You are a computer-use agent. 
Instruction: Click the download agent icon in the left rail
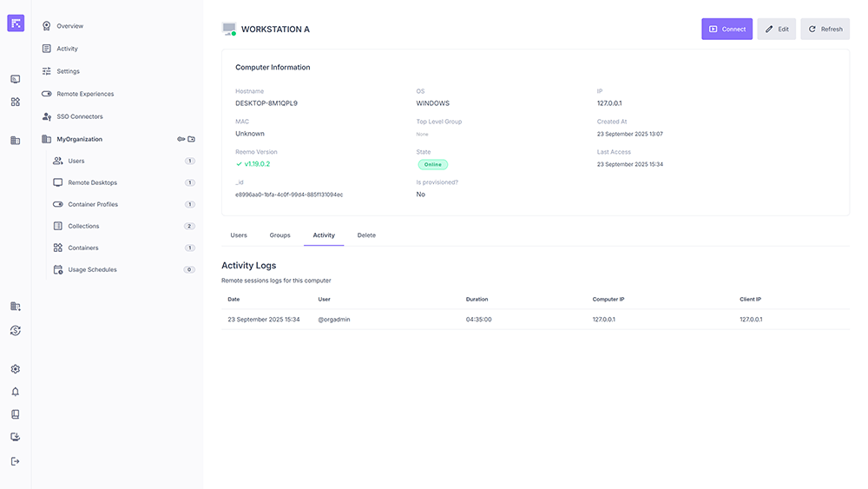(x=16, y=438)
